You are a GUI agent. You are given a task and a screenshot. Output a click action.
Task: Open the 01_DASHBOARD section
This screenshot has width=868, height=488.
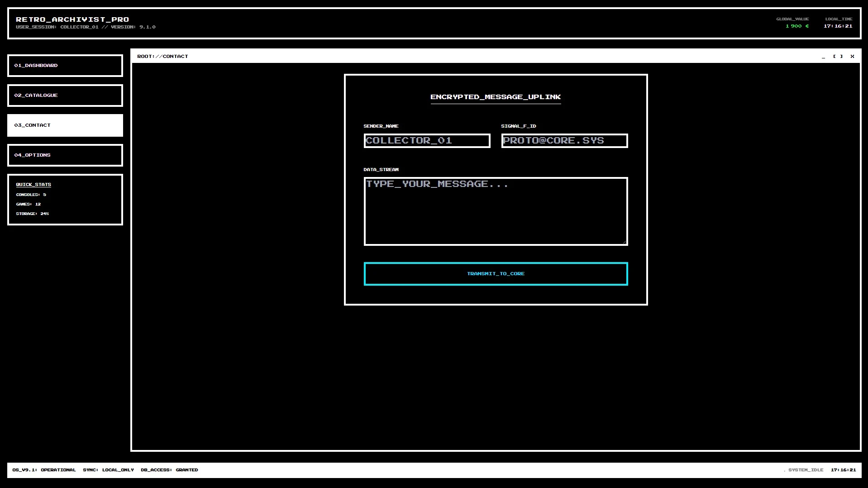pos(65,66)
